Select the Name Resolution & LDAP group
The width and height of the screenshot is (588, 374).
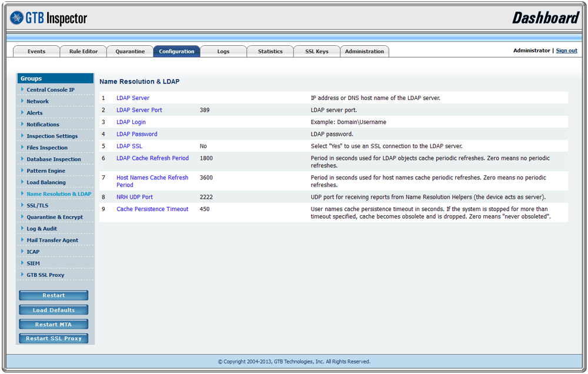(x=59, y=194)
